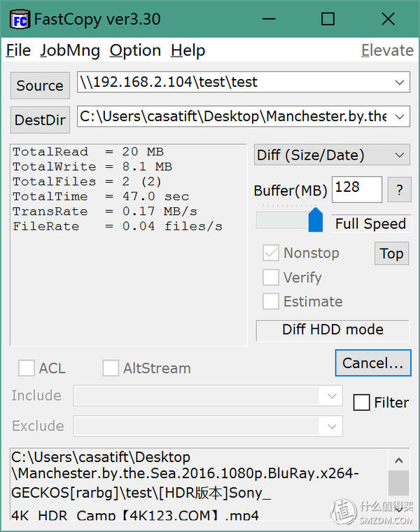This screenshot has width=420, height=532.
Task: Open the Option menu
Action: coord(135,50)
